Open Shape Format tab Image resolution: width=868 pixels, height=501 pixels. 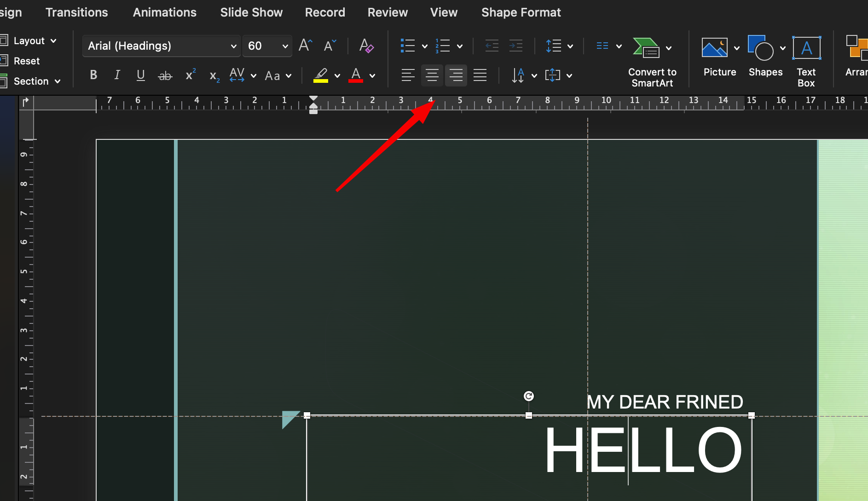(x=521, y=12)
